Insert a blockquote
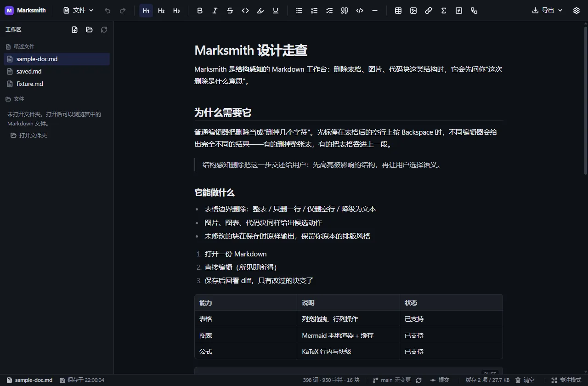Image resolution: width=588 pixels, height=386 pixels. (x=345, y=11)
